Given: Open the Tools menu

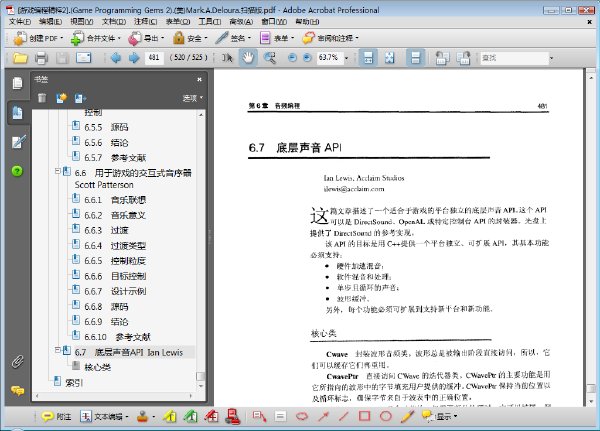Looking at the screenshot, I should 210,22.
